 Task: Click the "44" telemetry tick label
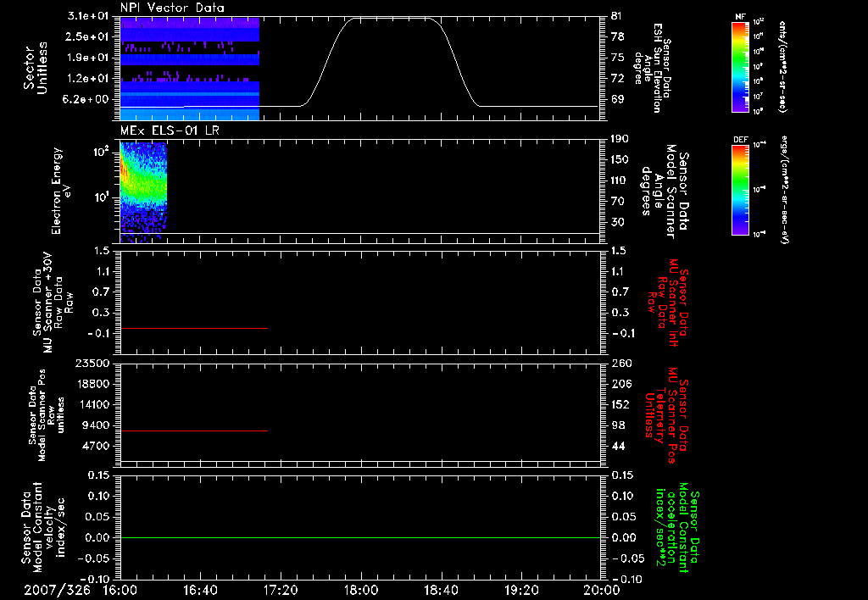[x=619, y=446]
